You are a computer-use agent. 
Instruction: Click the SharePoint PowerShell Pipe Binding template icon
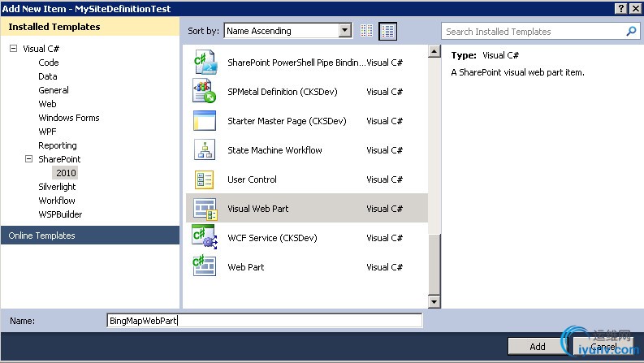[x=205, y=63]
